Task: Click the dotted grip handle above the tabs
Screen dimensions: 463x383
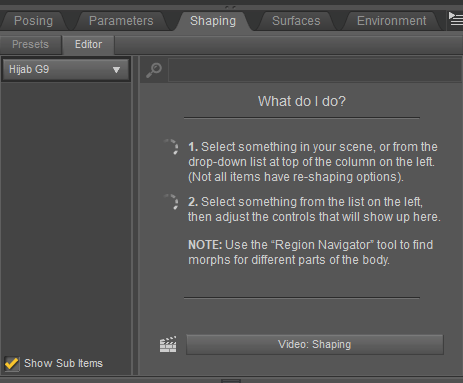Action: pyautogui.click(x=230, y=7)
